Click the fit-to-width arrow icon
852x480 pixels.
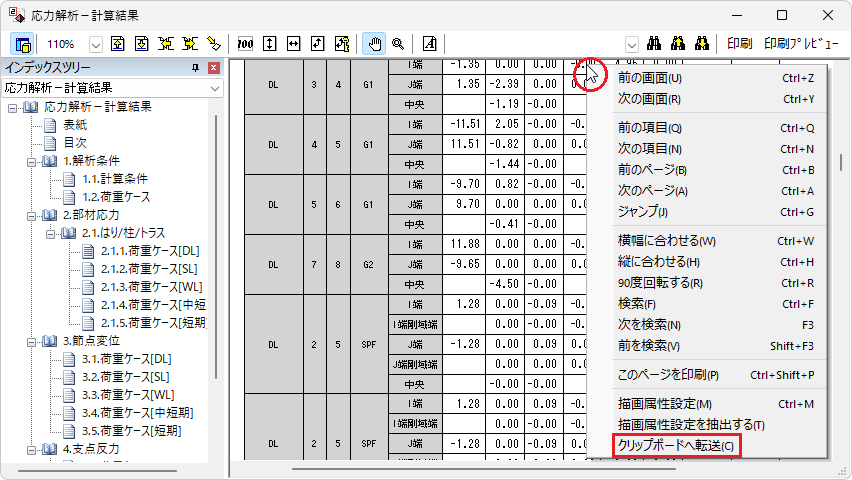tap(293, 44)
